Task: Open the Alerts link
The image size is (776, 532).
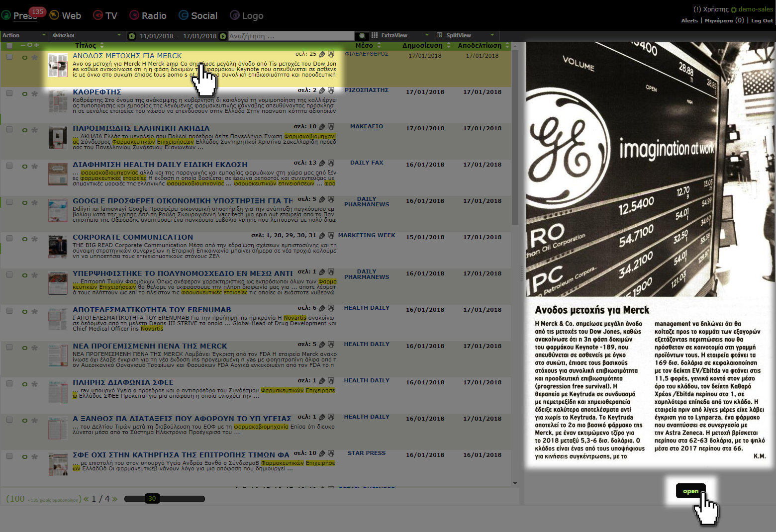Action: 689,20
